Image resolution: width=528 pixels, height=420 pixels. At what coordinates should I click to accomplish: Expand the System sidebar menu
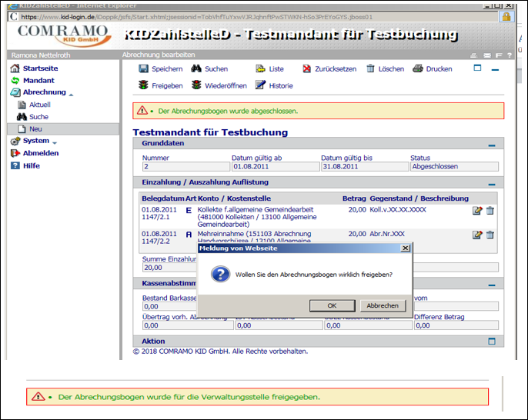click(x=36, y=141)
